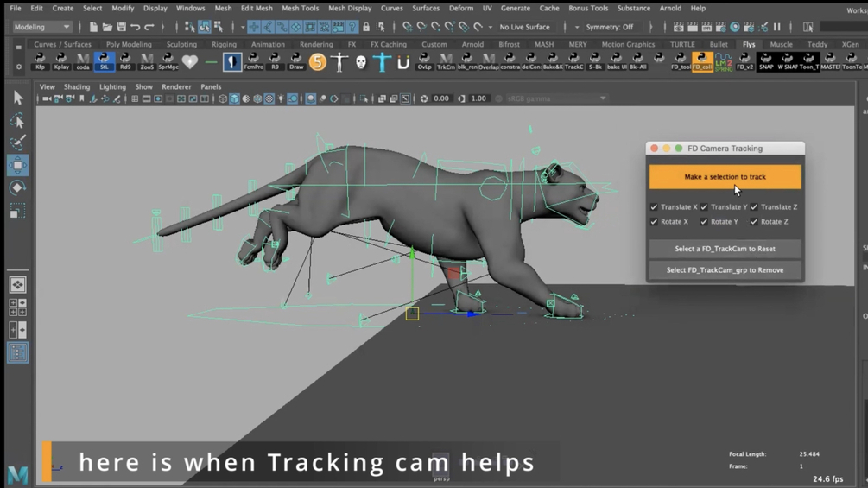Image resolution: width=868 pixels, height=488 pixels.
Task: Pick the Paint selection tool
Action: [18, 143]
